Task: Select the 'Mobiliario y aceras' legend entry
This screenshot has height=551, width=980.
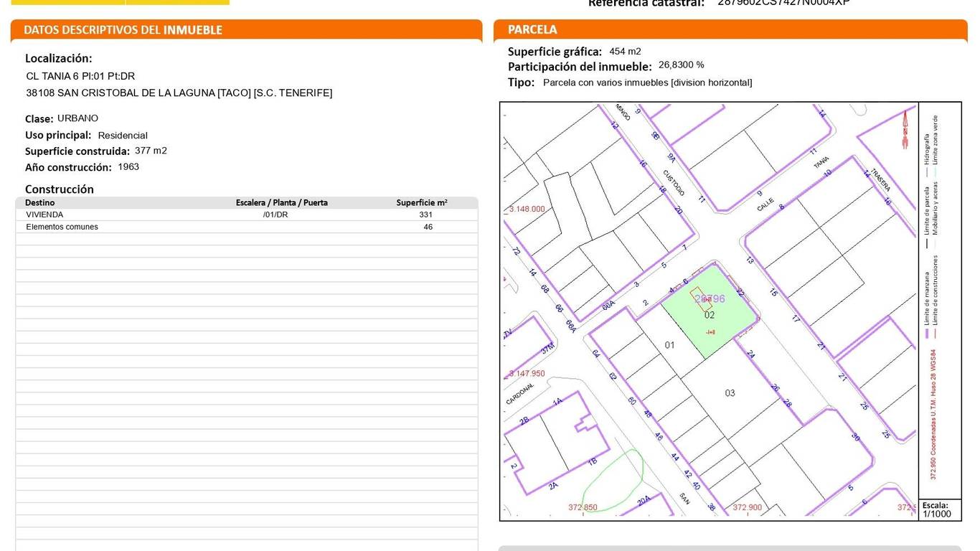Action: coord(936,209)
